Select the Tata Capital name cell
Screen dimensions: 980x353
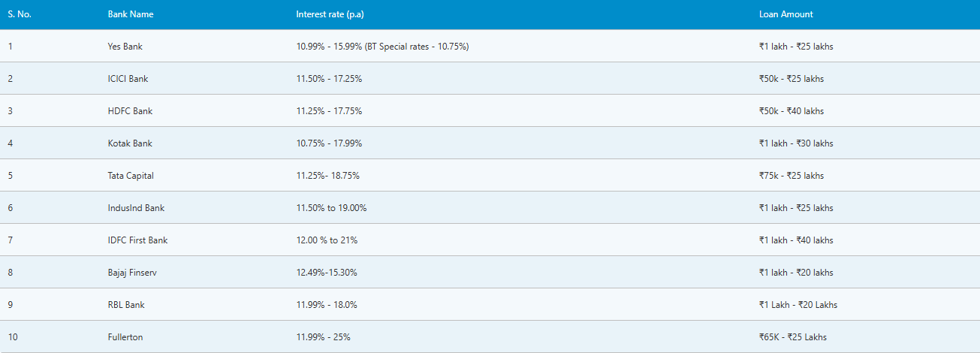pyautogui.click(x=131, y=176)
